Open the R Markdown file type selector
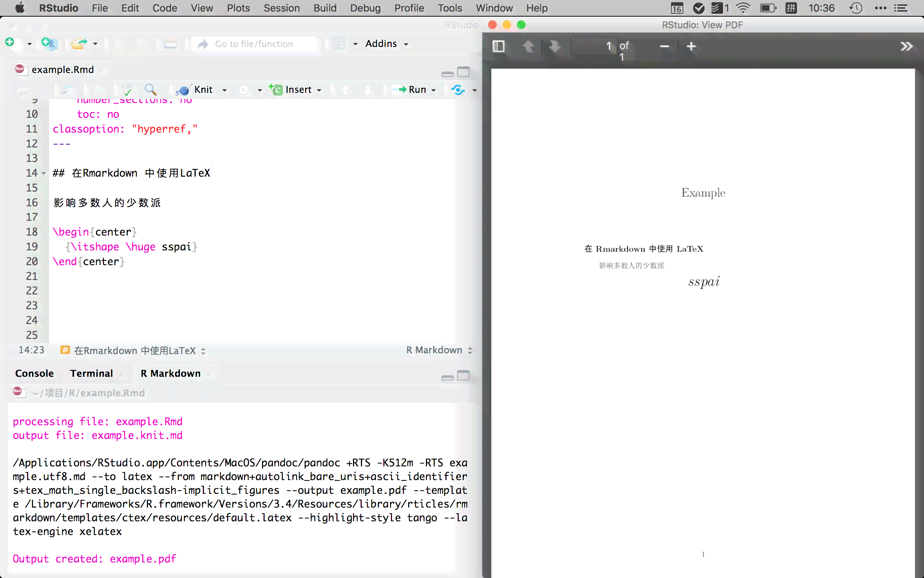The height and width of the screenshot is (578, 924). tap(439, 350)
